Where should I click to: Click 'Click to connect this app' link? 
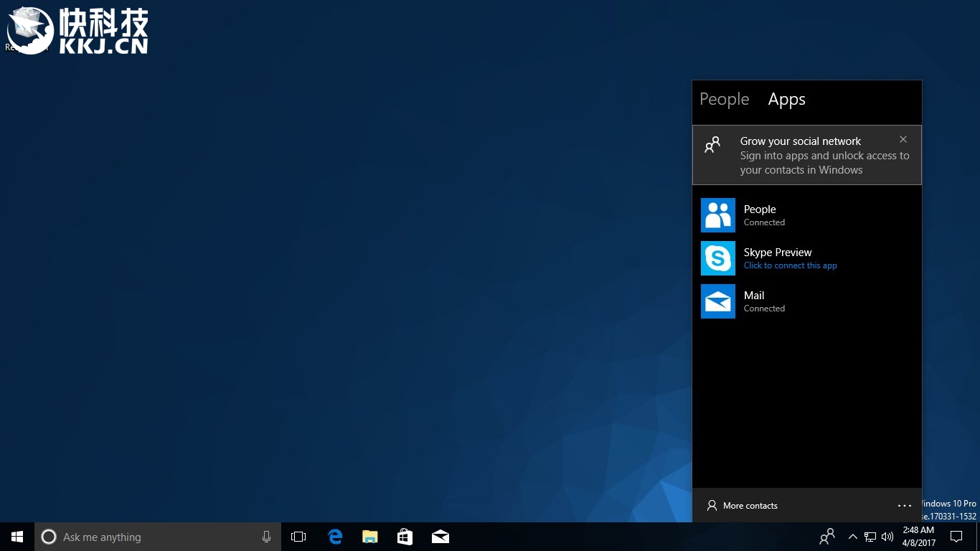pos(790,265)
